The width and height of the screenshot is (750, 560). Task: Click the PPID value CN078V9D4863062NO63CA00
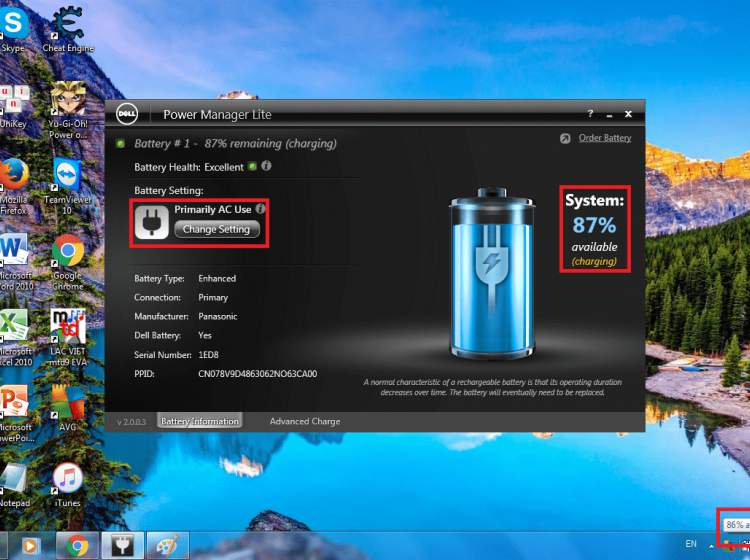pos(257,374)
